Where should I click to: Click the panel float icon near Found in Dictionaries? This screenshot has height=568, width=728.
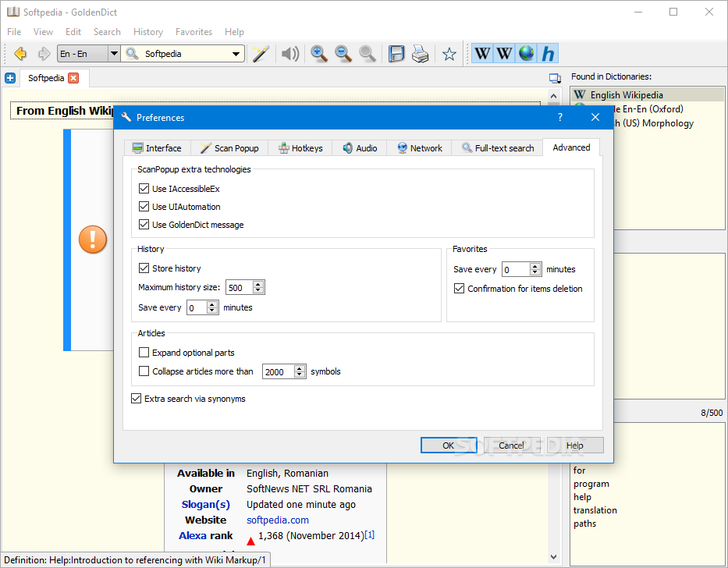click(554, 78)
